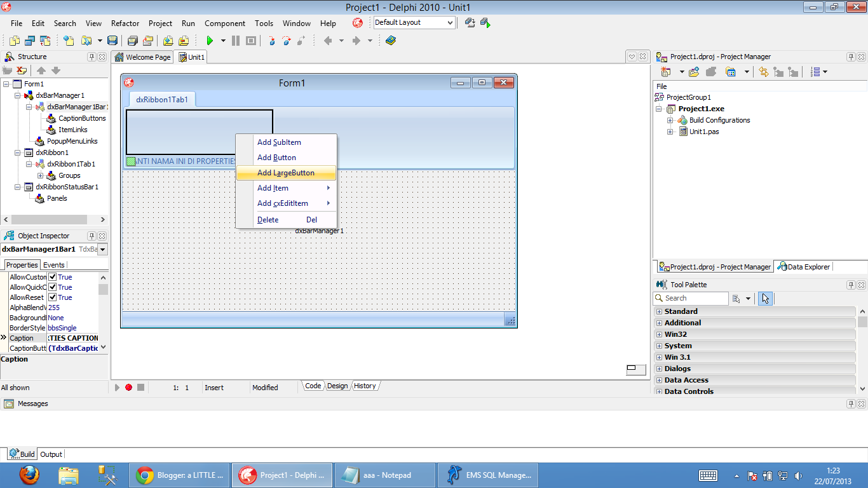Open a project using the Open Project icon
This screenshot has height=488, width=868.
click(147, 40)
